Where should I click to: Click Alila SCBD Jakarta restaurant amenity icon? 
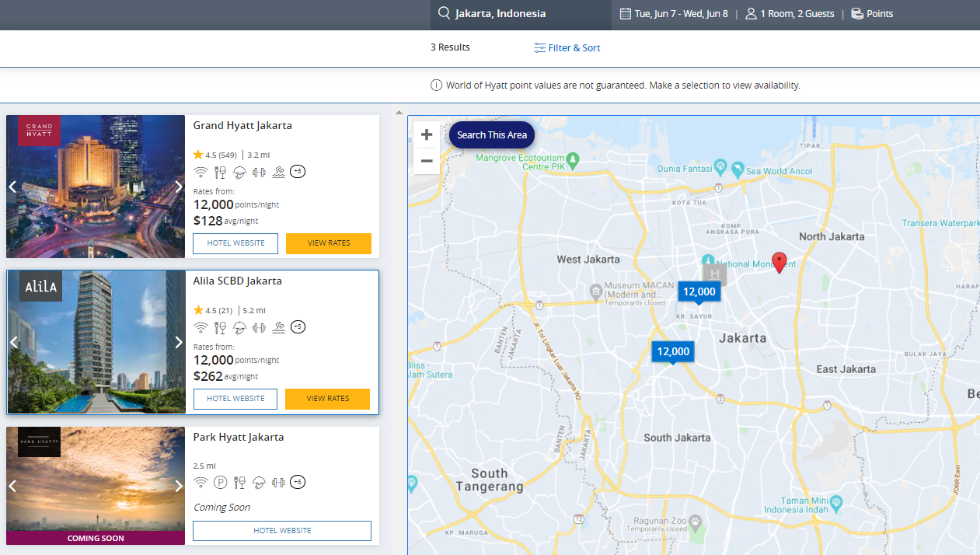(220, 327)
